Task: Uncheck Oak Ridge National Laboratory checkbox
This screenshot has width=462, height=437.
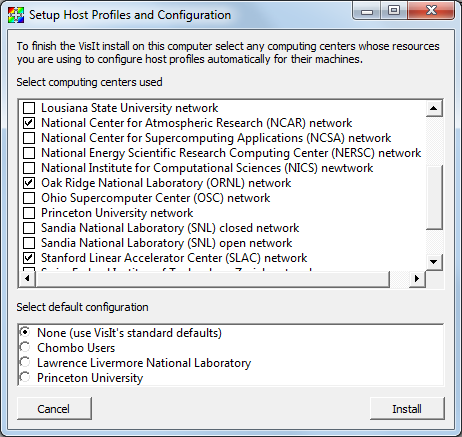Action: [29, 183]
